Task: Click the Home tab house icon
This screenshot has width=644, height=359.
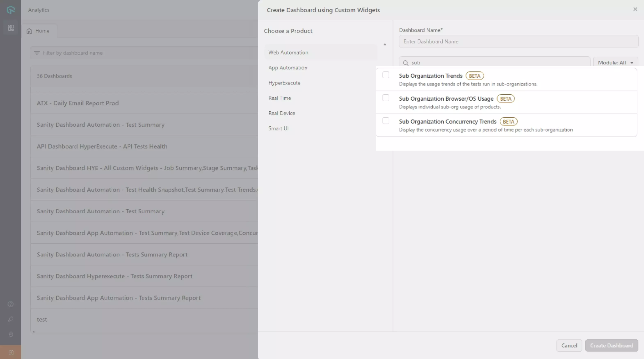Action: click(x=29, y=31)
